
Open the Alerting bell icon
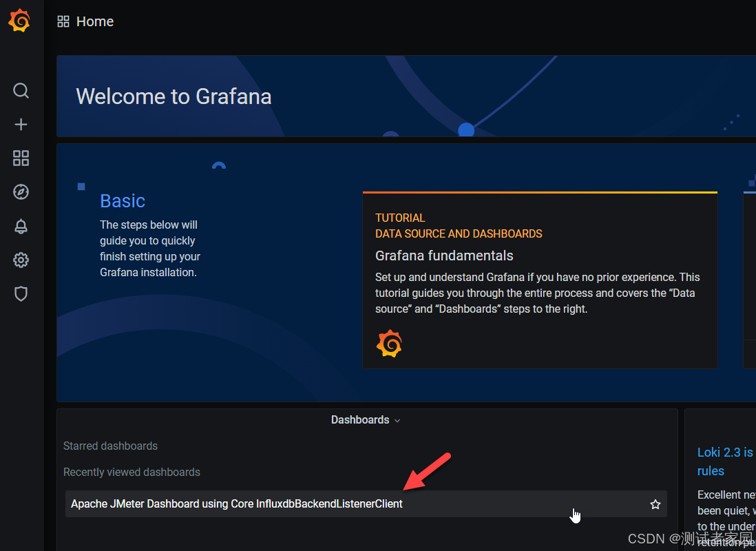[x=21, y=227]
